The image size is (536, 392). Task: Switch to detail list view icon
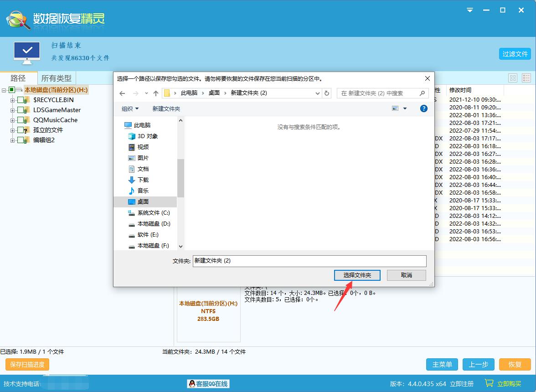click(x=526, y=78)
